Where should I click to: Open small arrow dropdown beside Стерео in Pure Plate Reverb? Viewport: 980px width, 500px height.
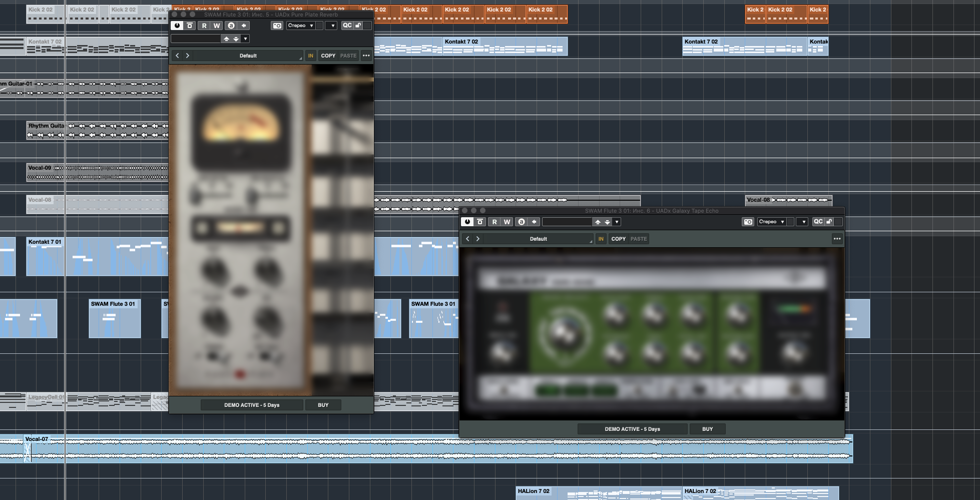(332, 26)
